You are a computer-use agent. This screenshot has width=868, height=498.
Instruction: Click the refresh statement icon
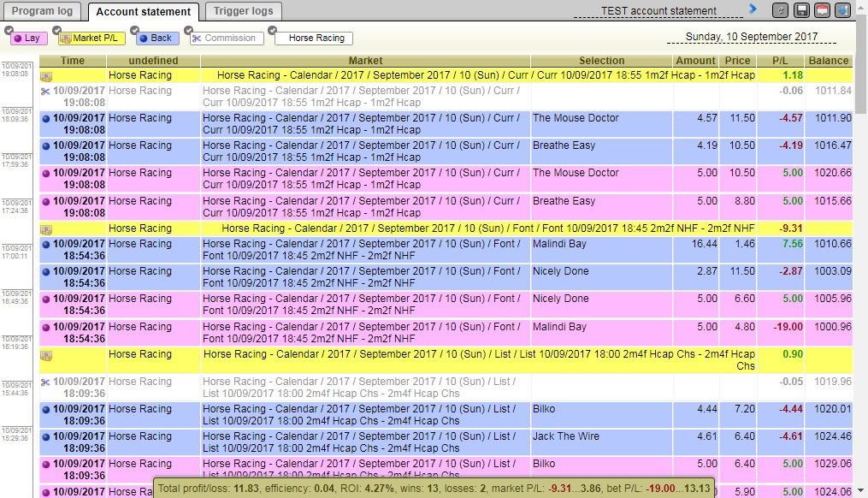click(780, 10)
